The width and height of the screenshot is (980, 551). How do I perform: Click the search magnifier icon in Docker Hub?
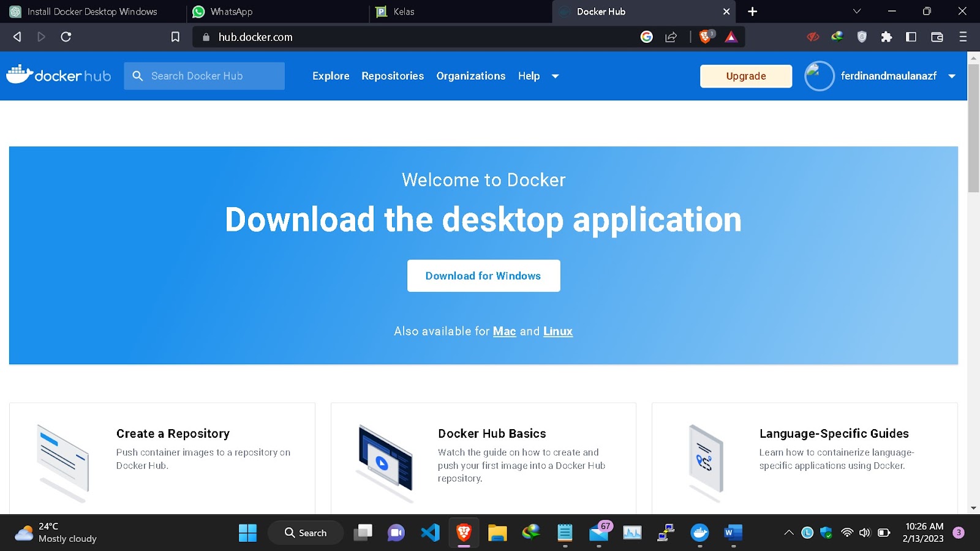click(x=138, y=76)
